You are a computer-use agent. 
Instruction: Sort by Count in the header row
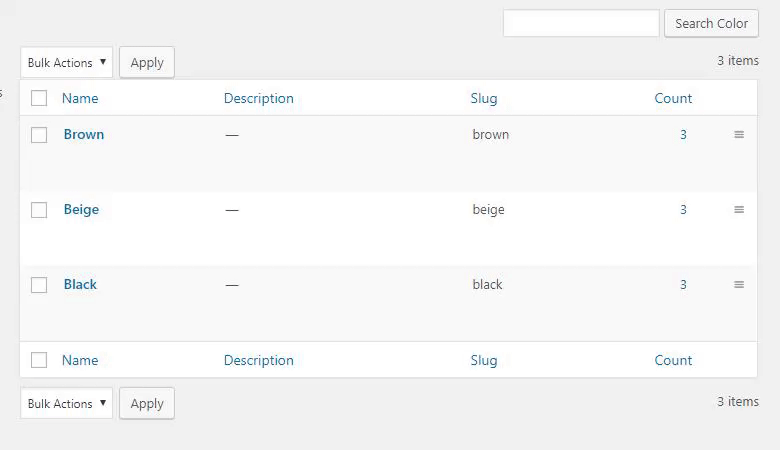pos(673,98)
